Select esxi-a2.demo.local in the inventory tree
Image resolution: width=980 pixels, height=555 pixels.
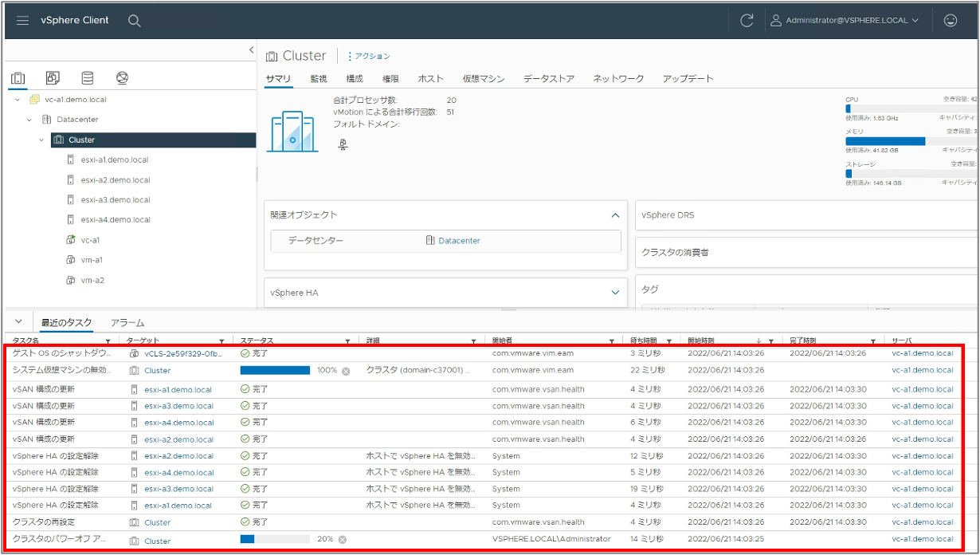tap(115, 180)
